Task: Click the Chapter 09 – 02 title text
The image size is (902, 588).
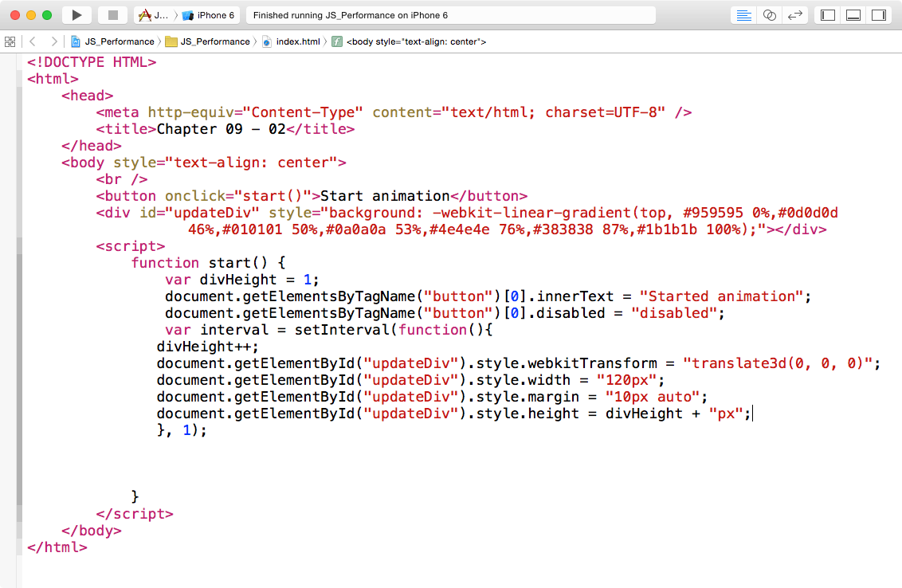Action: click(221, 129)
